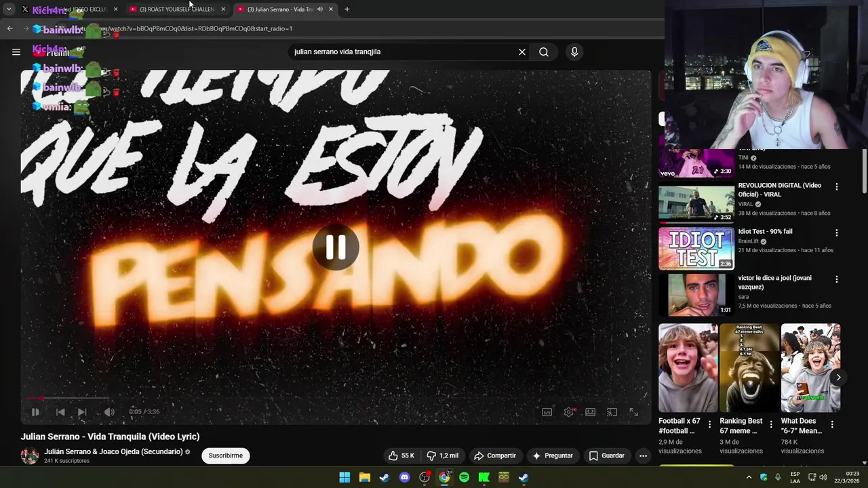Click the Idiot Test - 90% fail title
The image size is (868, 488).
(765, 232)
